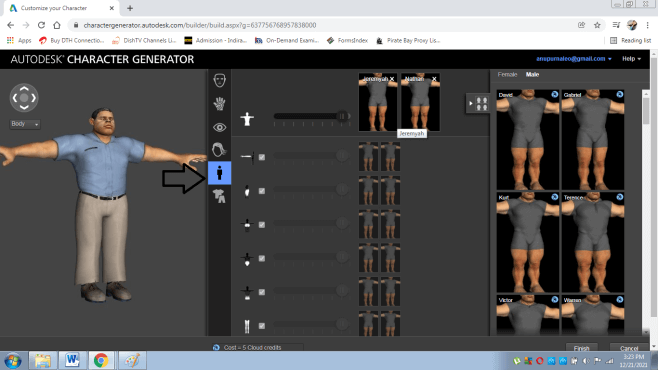This screenshot has height=370, width=658.
Task: Open the Clothes category in sidebar
Action: pyautogui.click(x=219, y=196)
